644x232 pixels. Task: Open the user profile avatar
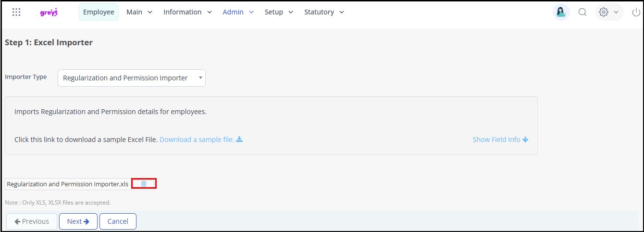(561, 13)
